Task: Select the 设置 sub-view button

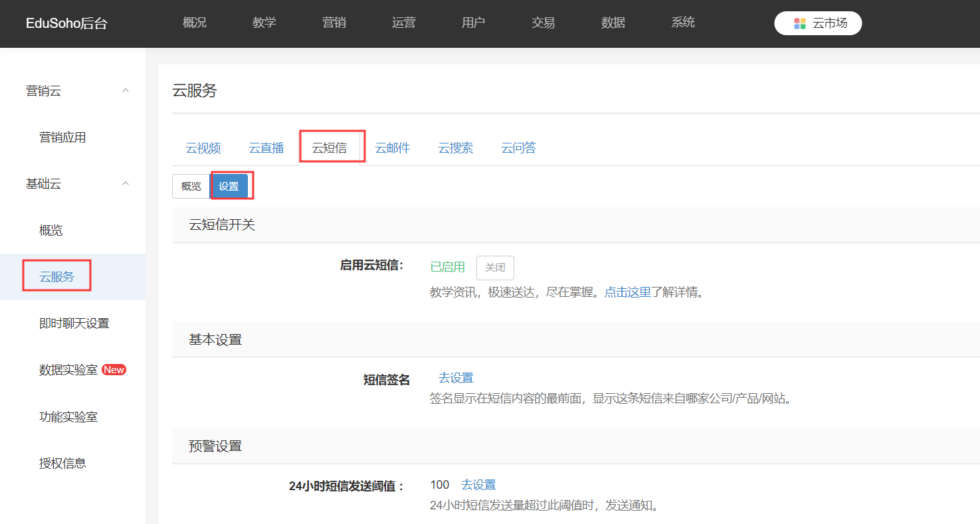Action: coord(229,187)
